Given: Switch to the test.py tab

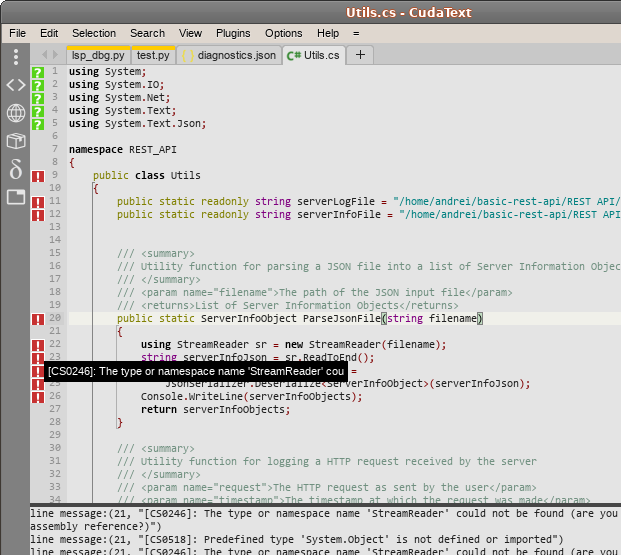Looking at the screenshot, I should (x=153, y=55).
